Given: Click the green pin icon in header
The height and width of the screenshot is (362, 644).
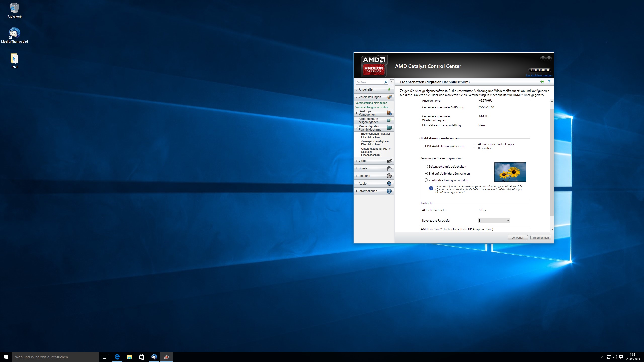Looking at the screenshot, I should point(542,82).
